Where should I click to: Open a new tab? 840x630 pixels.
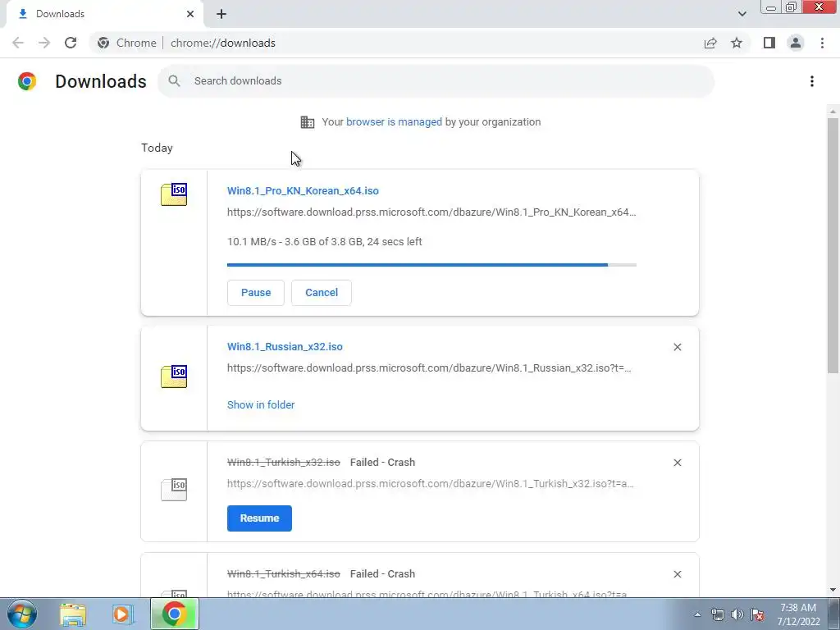[221, 14]
